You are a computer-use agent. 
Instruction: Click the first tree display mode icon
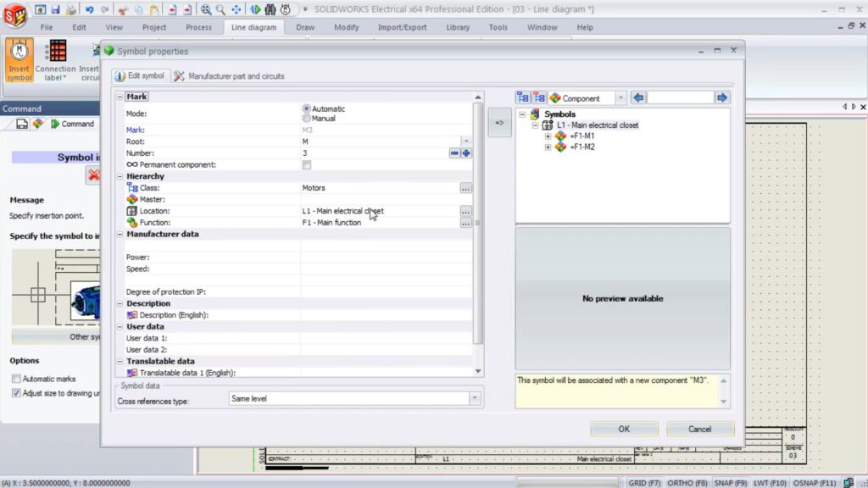[522, 98]
